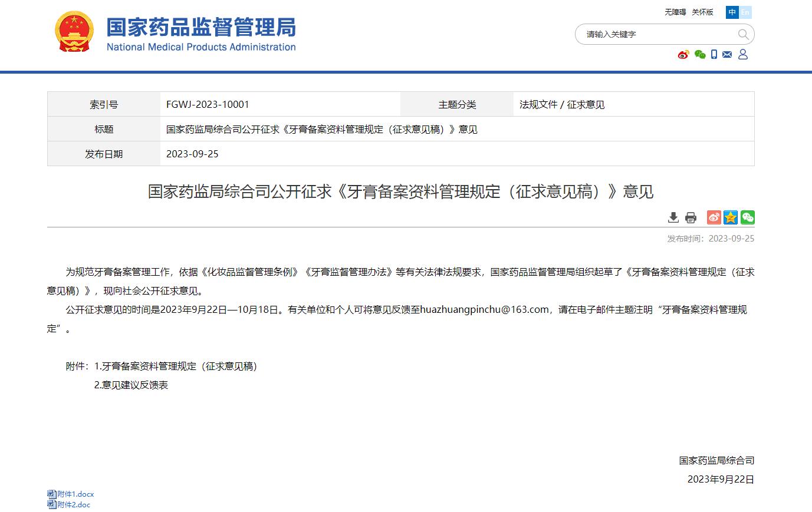Share article to Weibo below title
Screen dimensions: 812x512
[x=714, y=217]
